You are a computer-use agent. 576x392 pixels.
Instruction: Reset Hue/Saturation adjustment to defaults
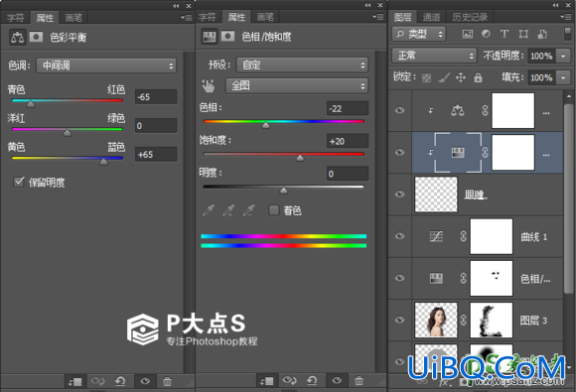point(312,381)
